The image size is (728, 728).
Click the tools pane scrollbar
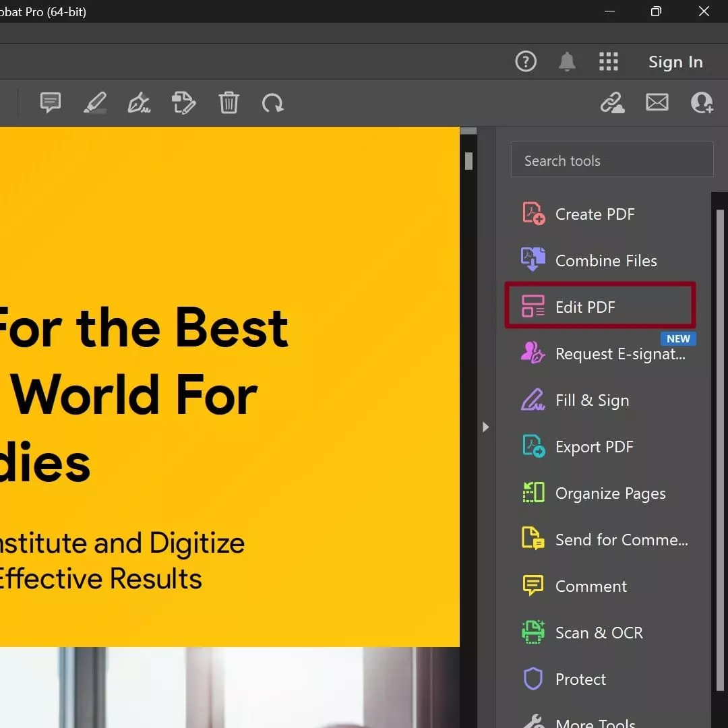point(720,450)
